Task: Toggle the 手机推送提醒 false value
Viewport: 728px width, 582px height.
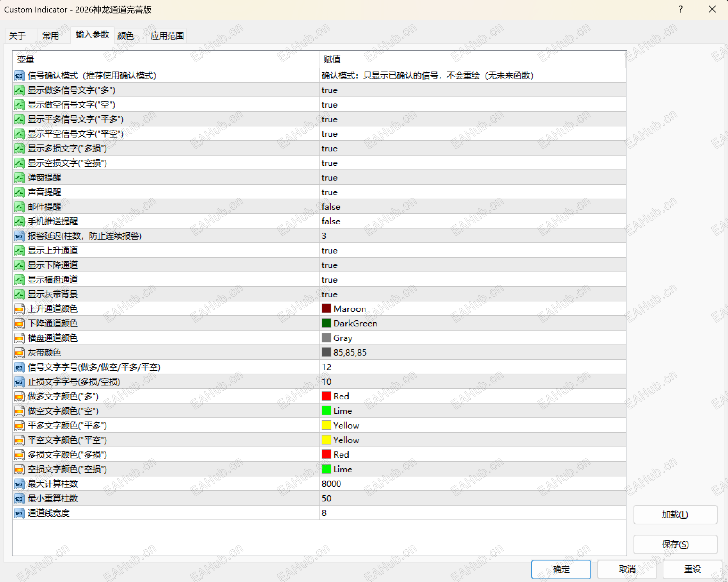Action: pos(331,222)
